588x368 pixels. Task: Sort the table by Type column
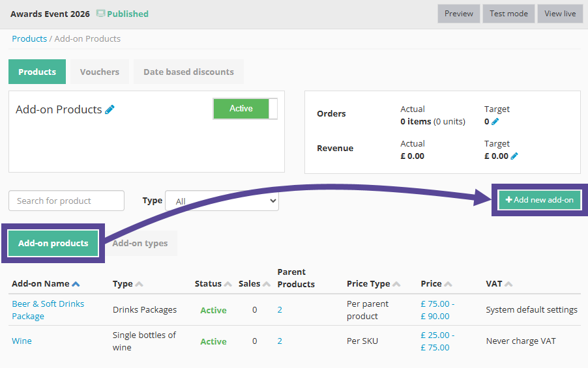pyautogui.click(x=139, y=284)
